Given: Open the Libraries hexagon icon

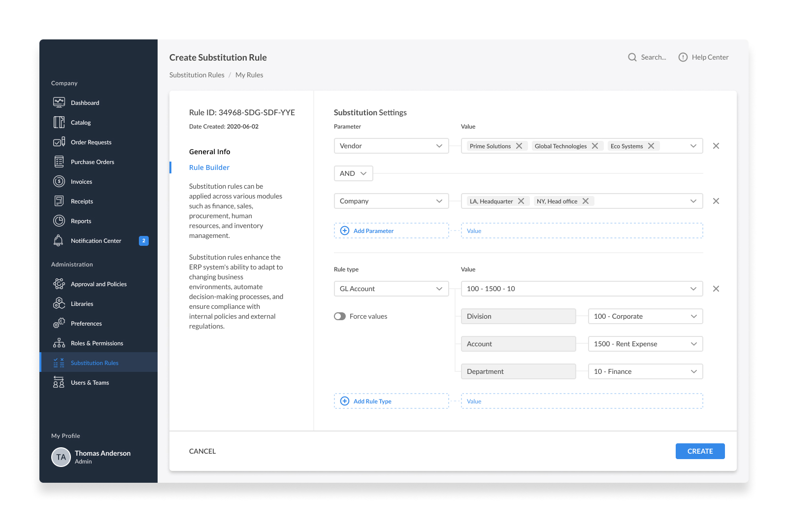Looking at the screenshot, I should point(59,303).
